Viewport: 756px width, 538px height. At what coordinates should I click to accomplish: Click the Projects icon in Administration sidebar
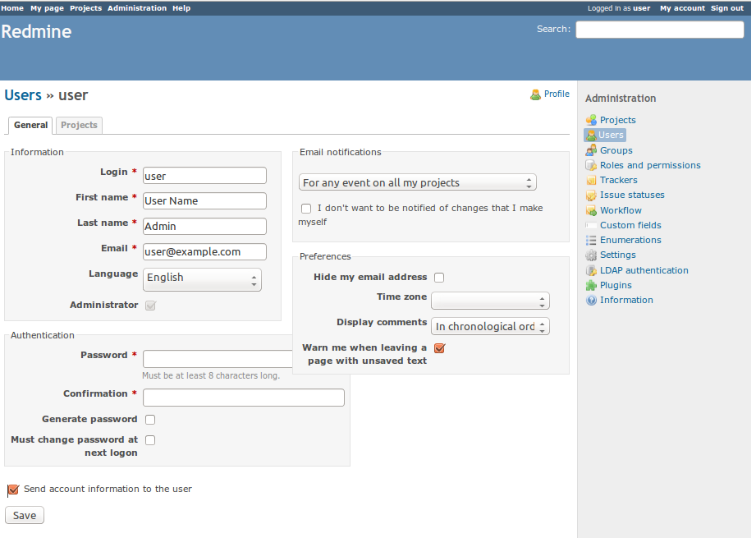point(591,120)
